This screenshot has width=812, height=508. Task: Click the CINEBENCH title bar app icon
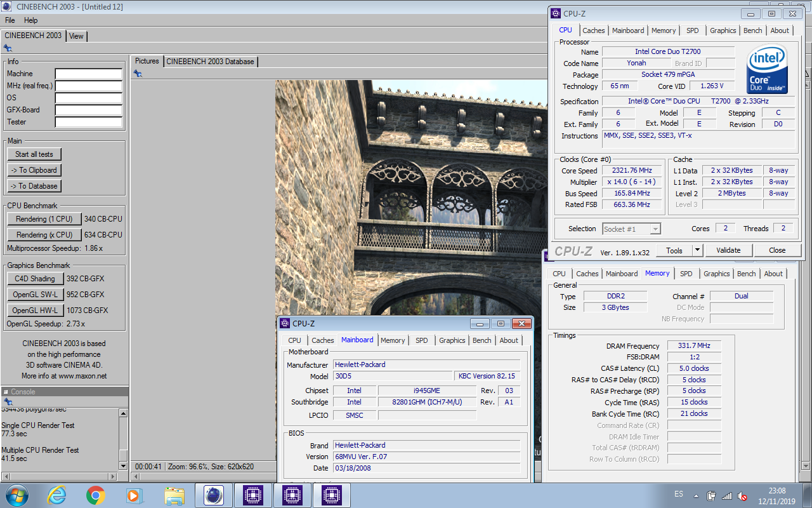[x=7, y=7]
